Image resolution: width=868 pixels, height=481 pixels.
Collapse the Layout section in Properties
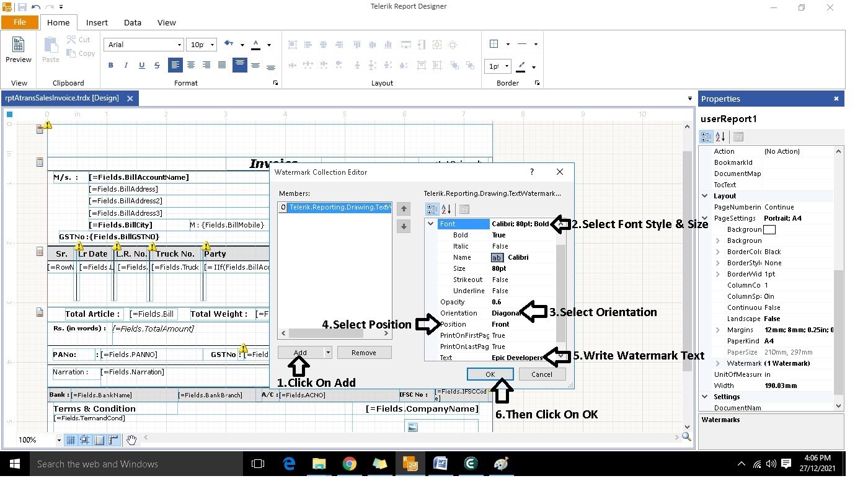point(705,196)
